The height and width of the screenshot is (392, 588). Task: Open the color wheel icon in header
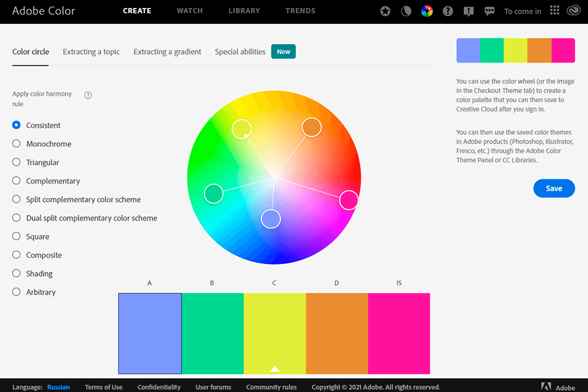427,11
